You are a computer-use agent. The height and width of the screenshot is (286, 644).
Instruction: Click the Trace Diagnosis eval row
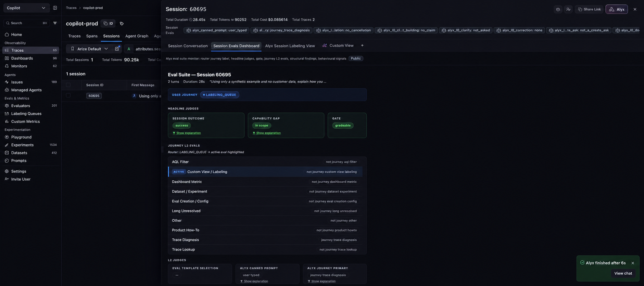click(265, 240)
